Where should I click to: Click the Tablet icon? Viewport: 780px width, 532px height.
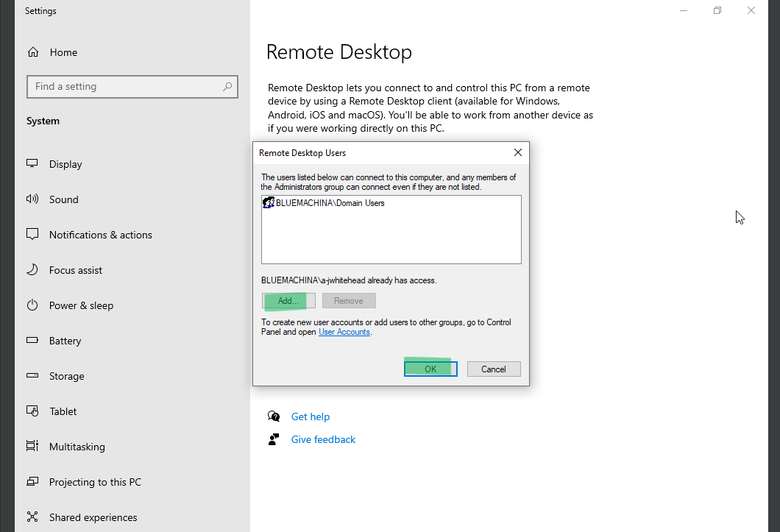coord(32,411)
